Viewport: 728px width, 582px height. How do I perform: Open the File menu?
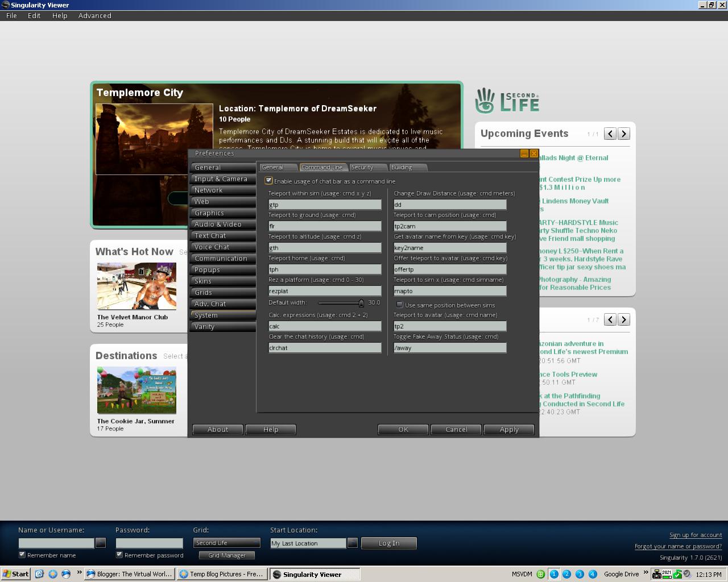tap(11, 15)
